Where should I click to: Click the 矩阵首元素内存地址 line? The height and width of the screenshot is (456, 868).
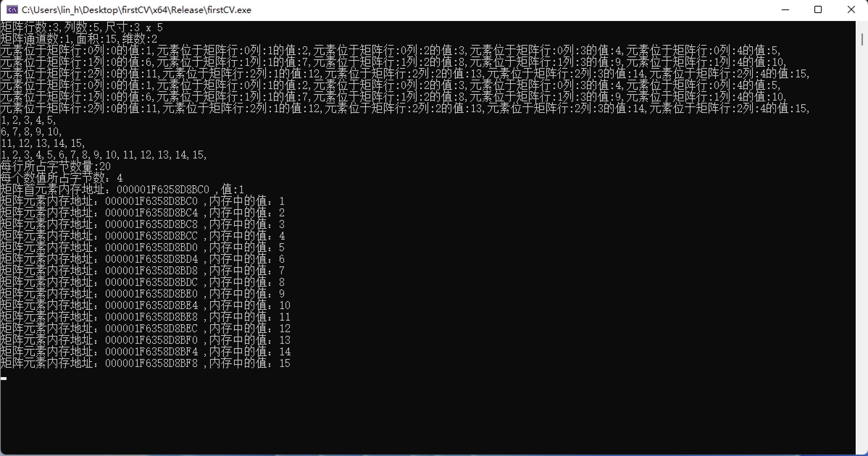click(x=122, y=190)
